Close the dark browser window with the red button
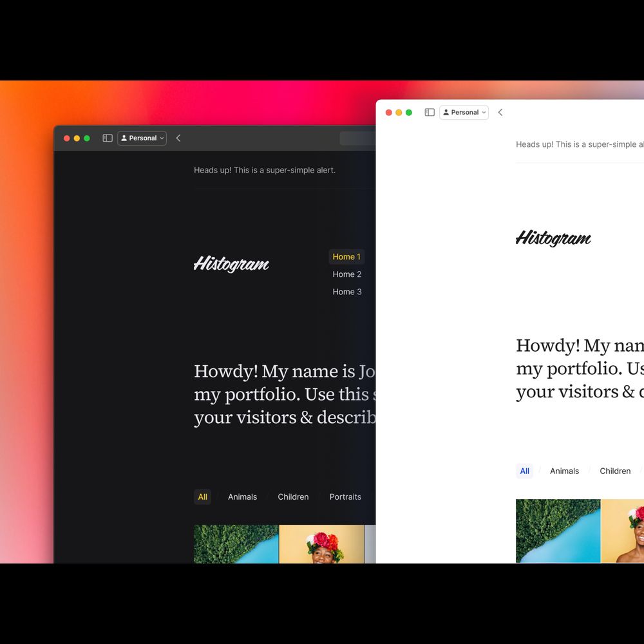644x644 pixels. tap(67, 138)
